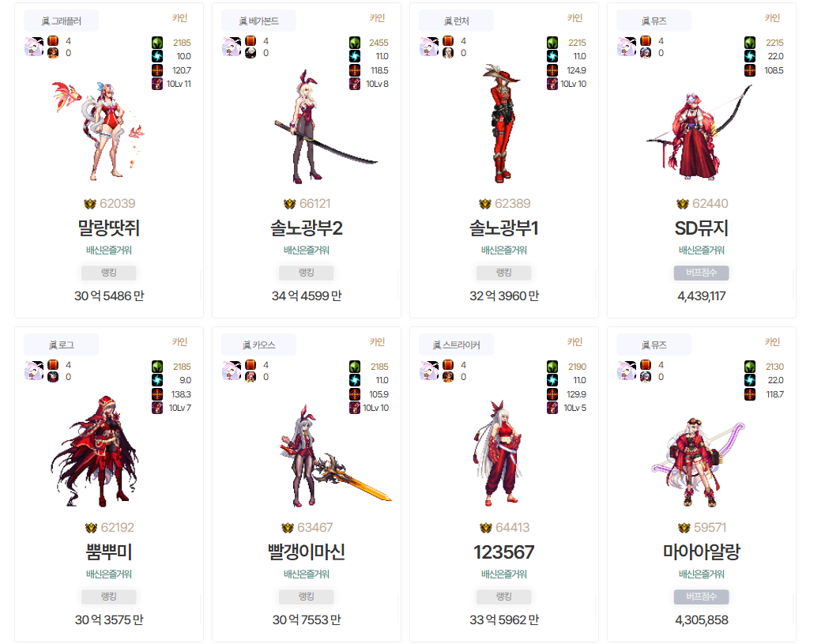Click the 버프점수 button under SD뮤지
This screenshot has height=644, width=825.
(x=702, y=273)
